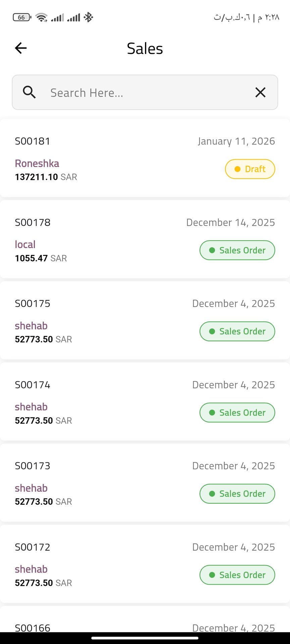Viewport: 290px width, 644px height.
Task: Tap Sales Order badge on S00175
Action: point(237,331)
